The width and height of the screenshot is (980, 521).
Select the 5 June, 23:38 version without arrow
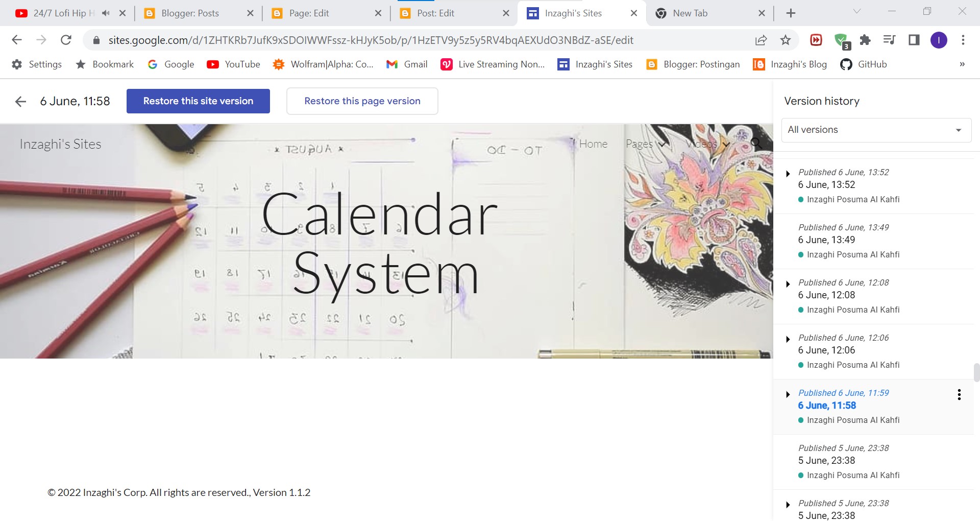click(x=874, y=462)
